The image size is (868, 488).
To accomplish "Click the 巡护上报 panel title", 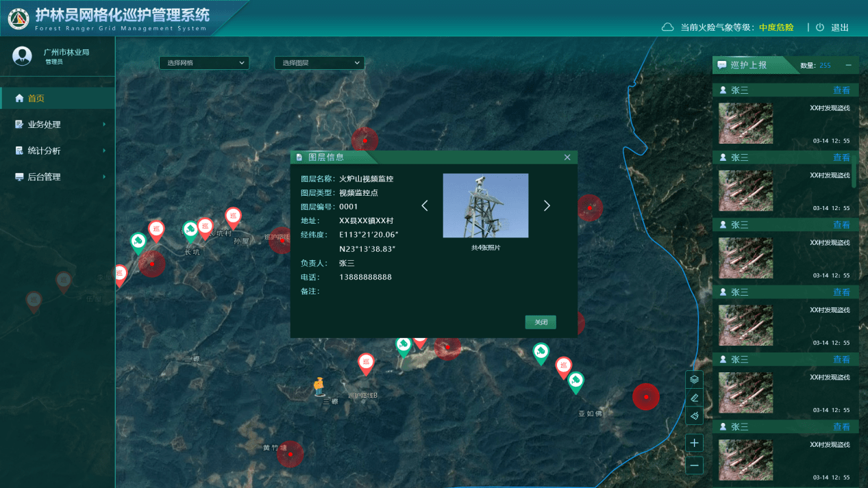I will (749, 65).
